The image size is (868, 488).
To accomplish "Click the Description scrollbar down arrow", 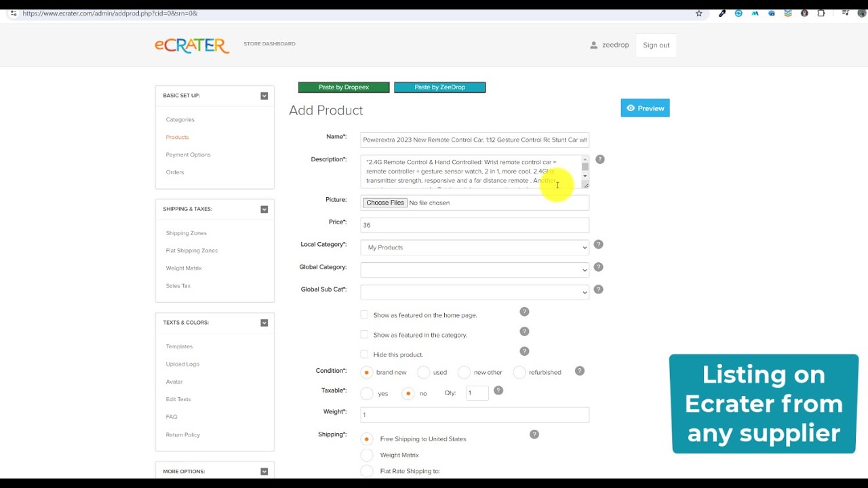I will click(585, 176).
